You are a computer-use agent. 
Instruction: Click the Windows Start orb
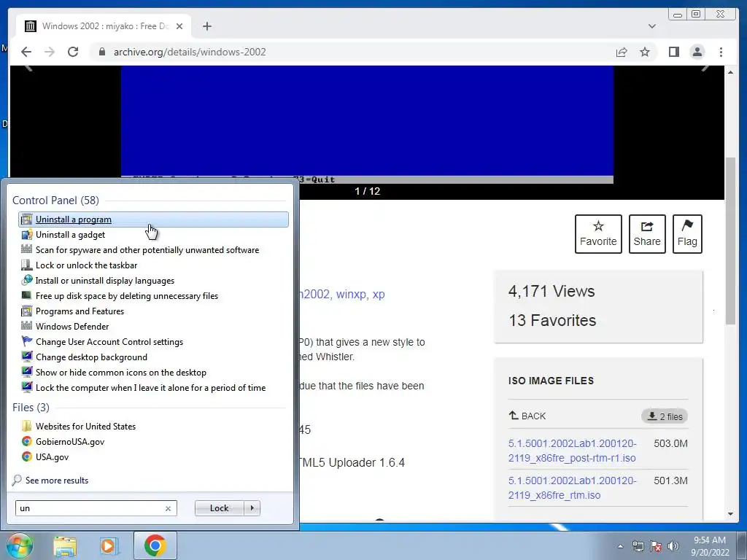(x=19, y=545)
